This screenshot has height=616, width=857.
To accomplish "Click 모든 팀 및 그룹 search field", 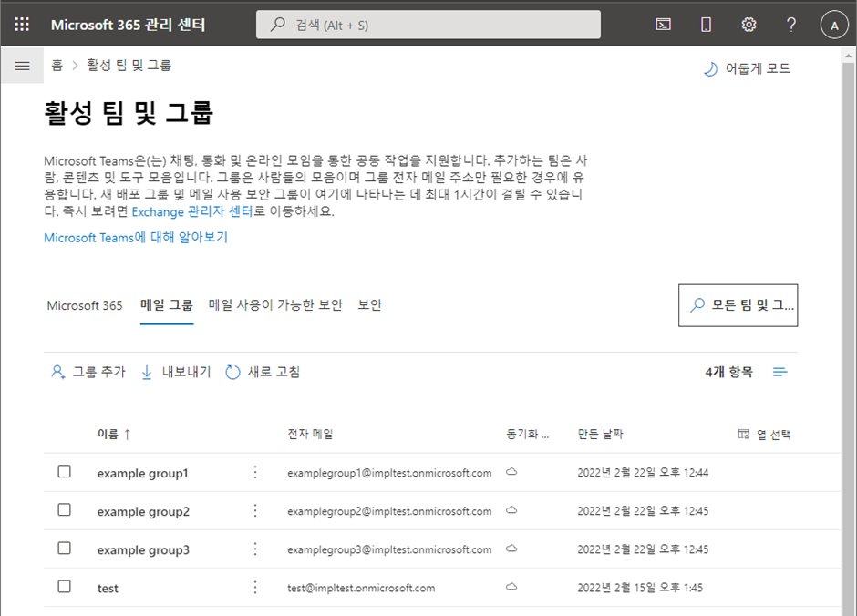I will (738, 305).
